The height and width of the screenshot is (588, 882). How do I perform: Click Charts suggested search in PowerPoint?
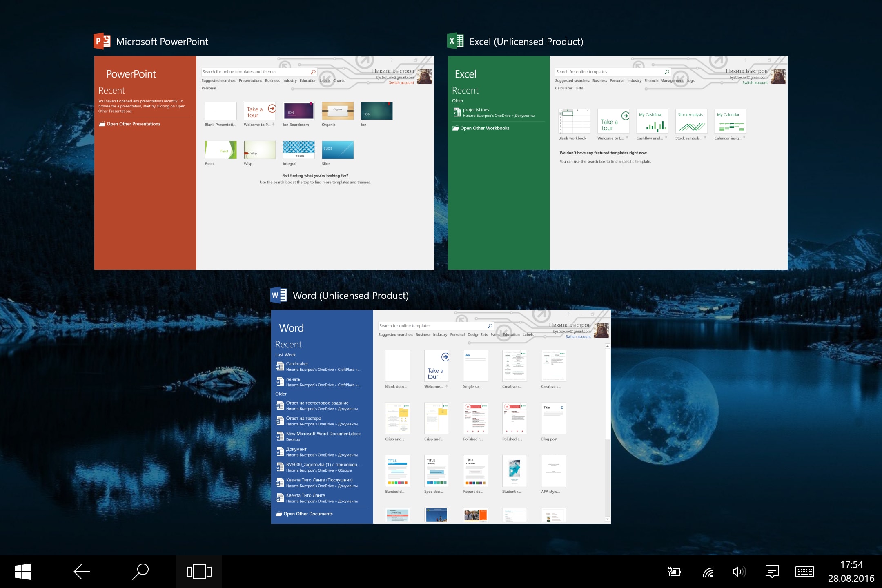[x=339, y=81]
